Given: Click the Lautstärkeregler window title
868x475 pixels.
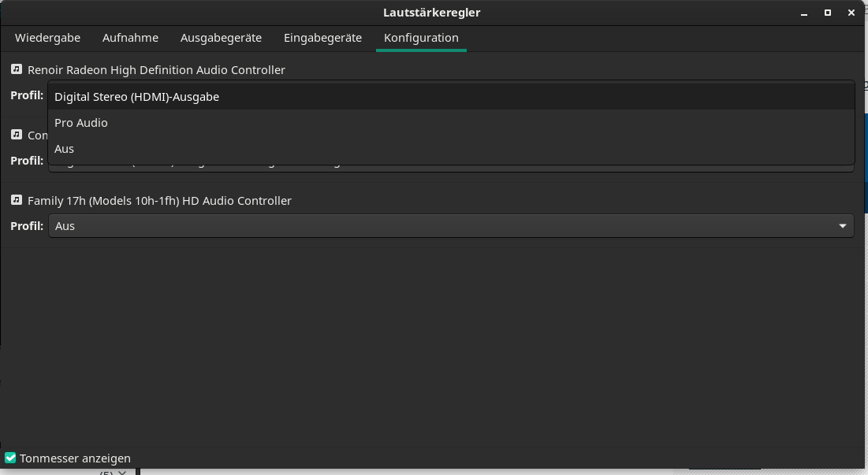Looking at the screenshot, I should pyautogui.click(x=432, y=13).
